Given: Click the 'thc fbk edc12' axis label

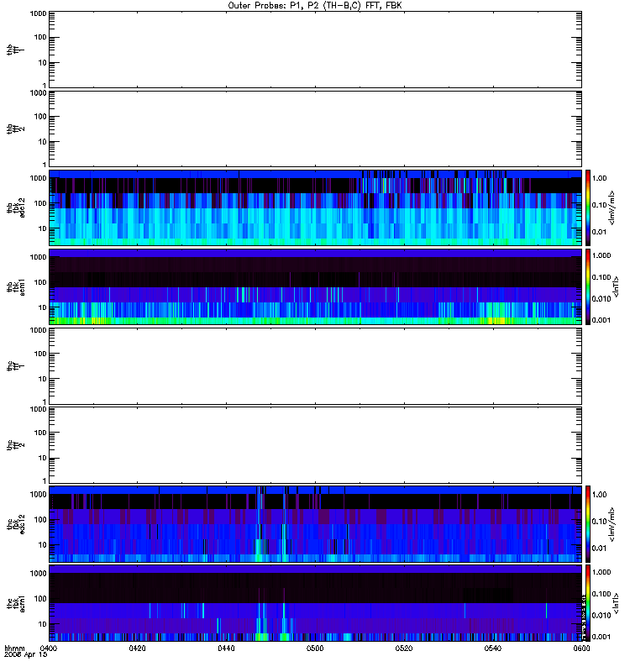Looking at the screenshot, I should [16, 524].
